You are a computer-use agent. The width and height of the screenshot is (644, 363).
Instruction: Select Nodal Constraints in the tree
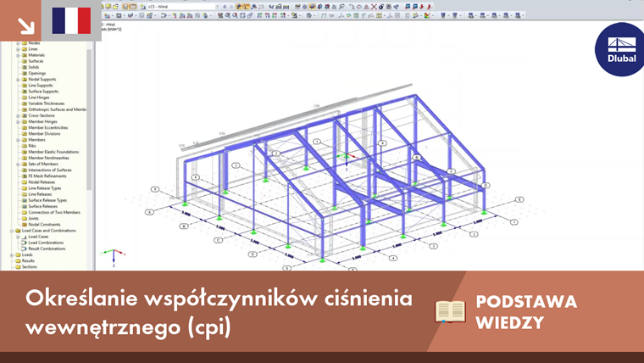tap(44, 225)
